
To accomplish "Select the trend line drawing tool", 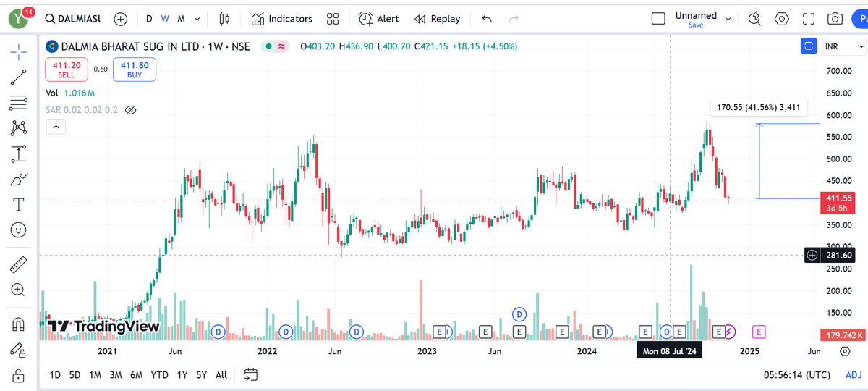I will (18, 76).
